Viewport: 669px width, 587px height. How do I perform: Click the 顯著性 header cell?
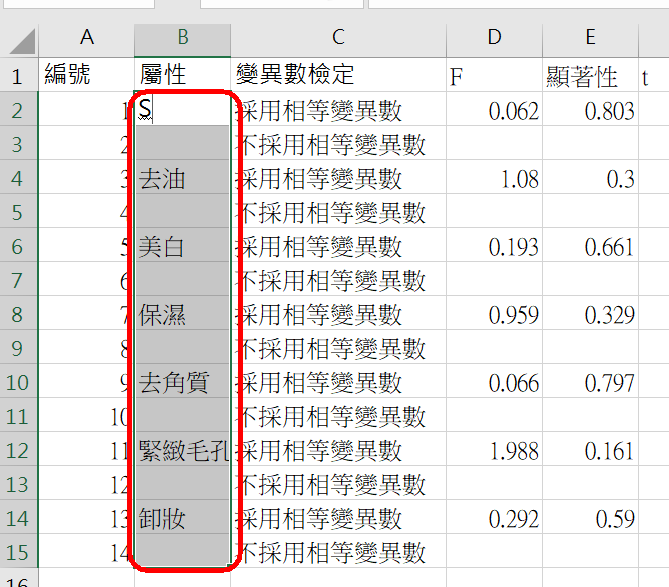click(x=590, y=76)
